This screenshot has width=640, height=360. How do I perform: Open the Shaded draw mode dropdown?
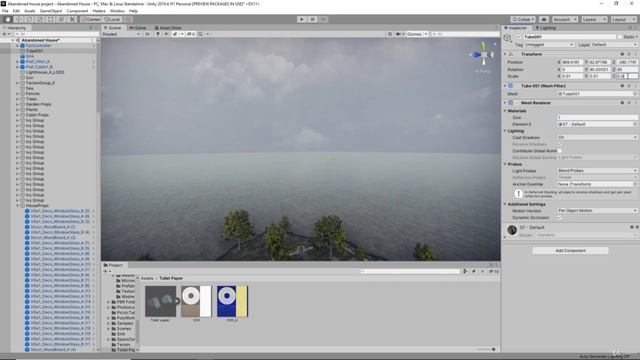point(121,34)
